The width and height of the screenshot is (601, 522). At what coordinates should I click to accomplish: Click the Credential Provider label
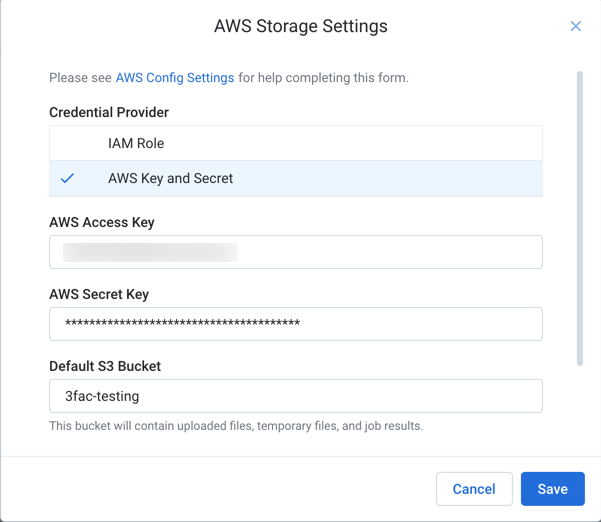pyautogui.click(x=109, y=112)
